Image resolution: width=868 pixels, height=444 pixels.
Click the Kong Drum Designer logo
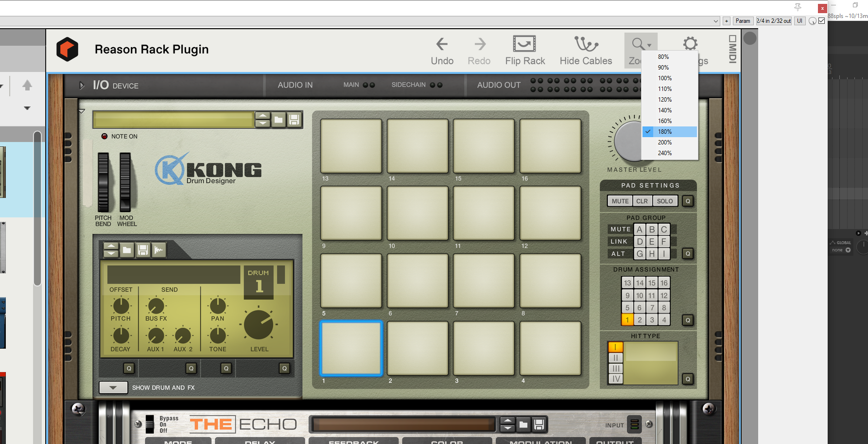pyautogui.click(x=208, y=169)
